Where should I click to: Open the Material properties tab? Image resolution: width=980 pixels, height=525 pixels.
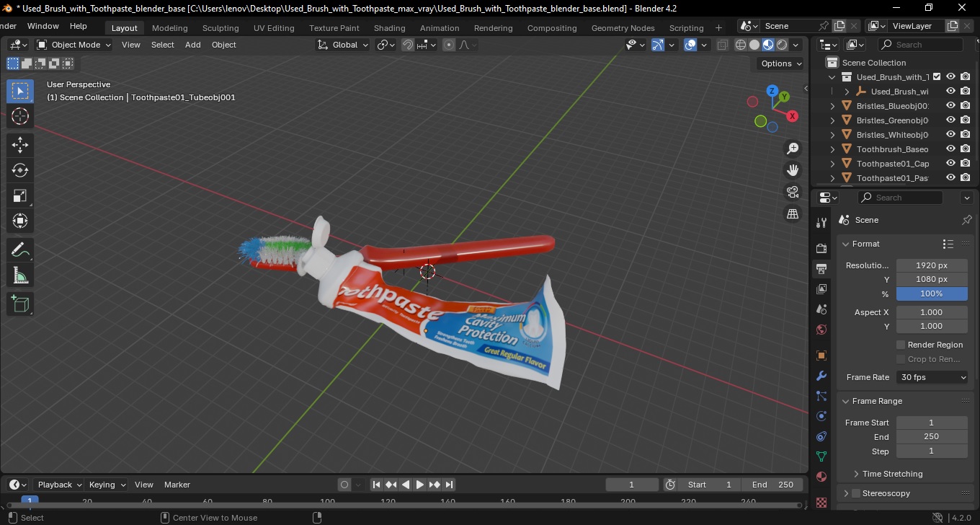(x=821, y=477)
